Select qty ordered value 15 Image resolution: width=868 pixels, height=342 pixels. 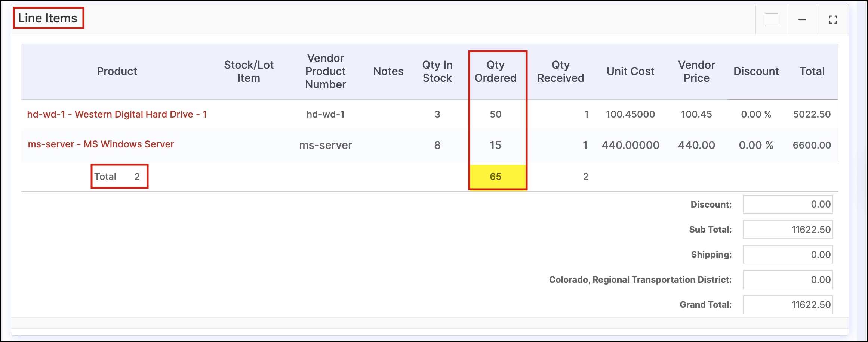point(496,145)
